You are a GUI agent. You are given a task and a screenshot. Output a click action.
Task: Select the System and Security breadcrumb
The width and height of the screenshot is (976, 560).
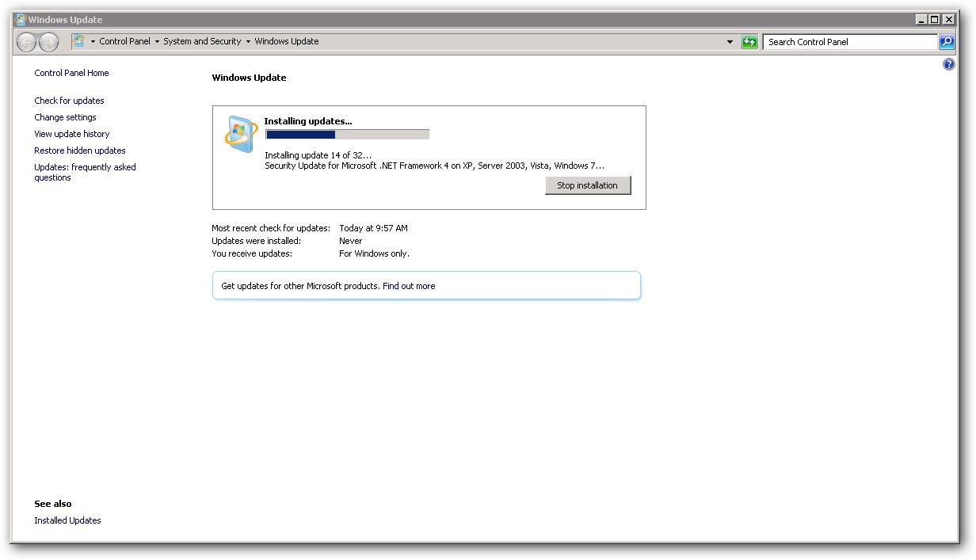202,42
